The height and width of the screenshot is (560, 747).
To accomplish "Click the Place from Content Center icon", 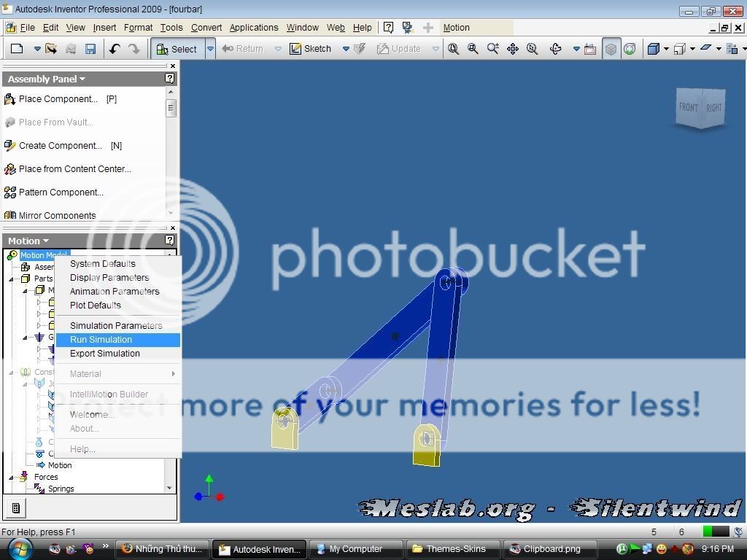I will (x=10, y=169).
